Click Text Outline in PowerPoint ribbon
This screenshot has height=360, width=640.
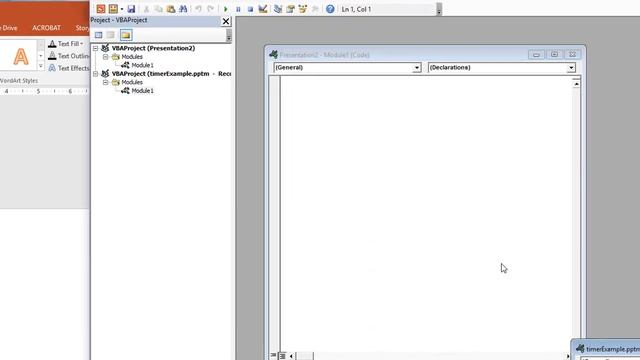68,56
